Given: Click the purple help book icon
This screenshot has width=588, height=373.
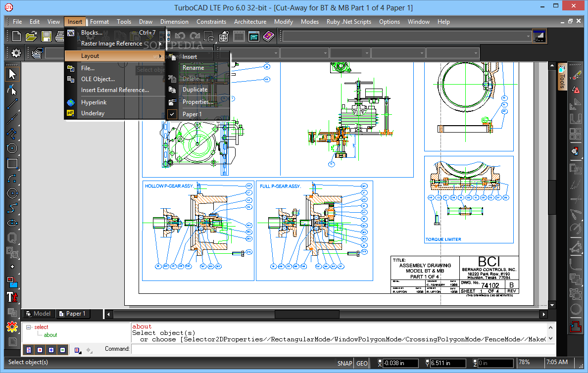Looking at the screenshot, I should pyautogui.click(x=268, y=37).
